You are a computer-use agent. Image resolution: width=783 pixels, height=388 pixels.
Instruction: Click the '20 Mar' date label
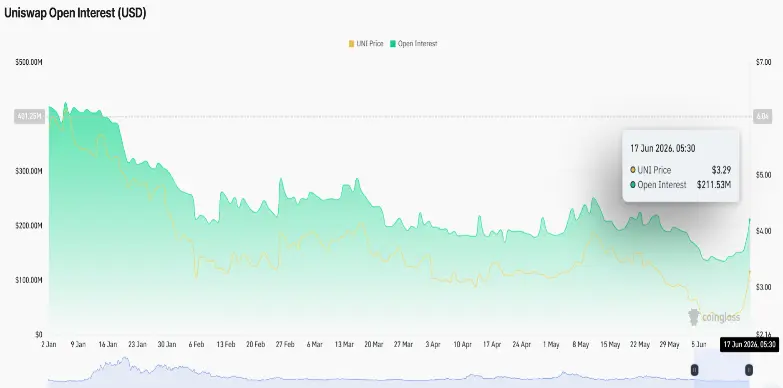point(374,345)
